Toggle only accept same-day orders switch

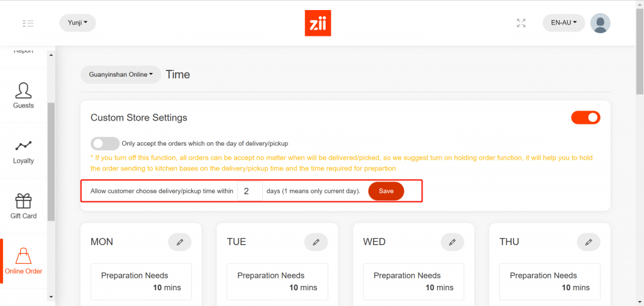point(105,143)
